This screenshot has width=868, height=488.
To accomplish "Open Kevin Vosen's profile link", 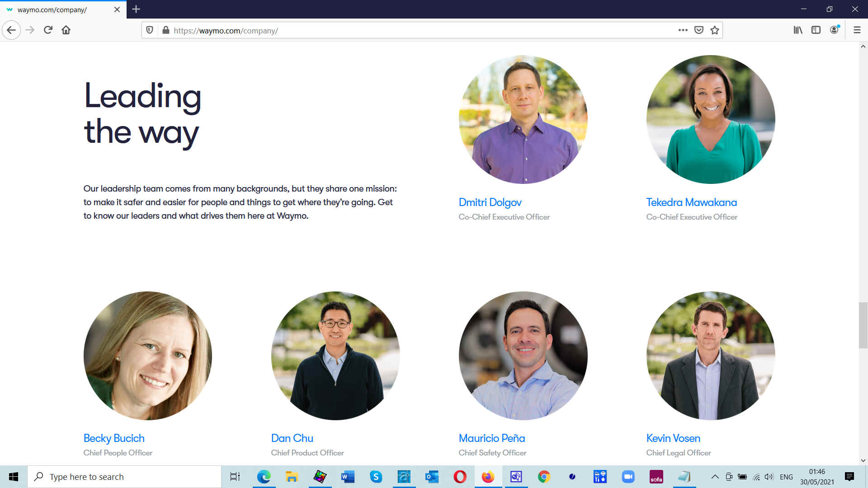I will point(673,438).
